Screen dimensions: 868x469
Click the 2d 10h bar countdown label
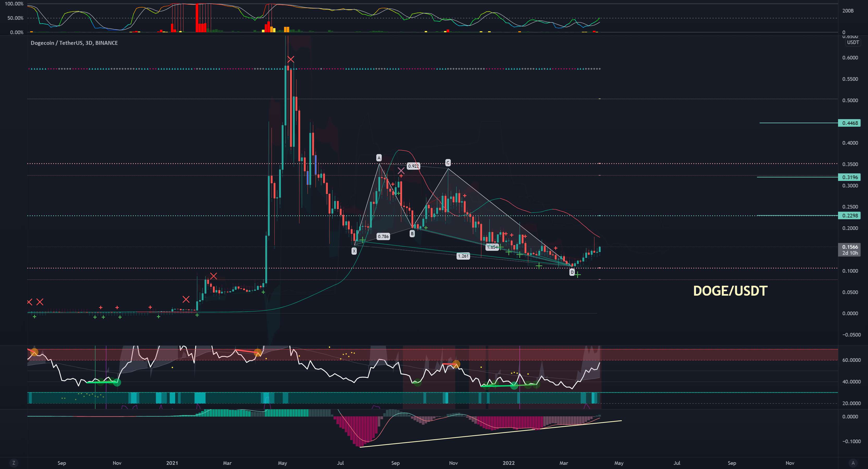[x=850, y=253]
